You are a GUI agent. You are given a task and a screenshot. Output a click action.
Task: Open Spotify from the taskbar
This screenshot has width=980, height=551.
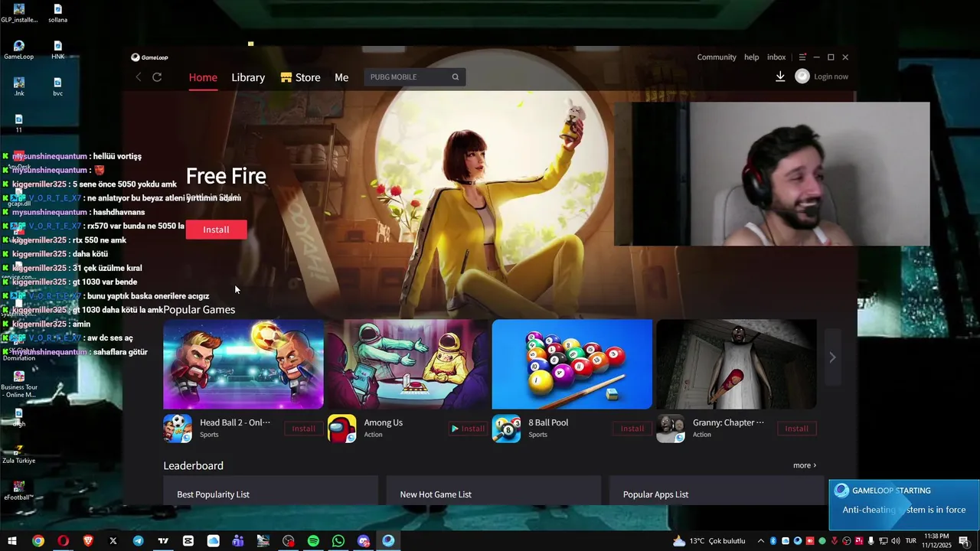(x=313, y=541)
